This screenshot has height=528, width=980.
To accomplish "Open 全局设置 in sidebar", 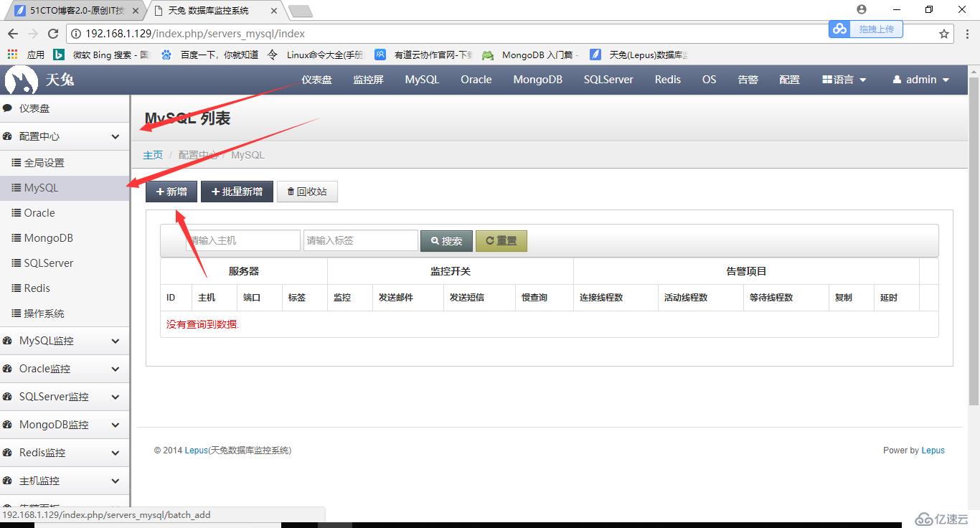I will [x=65, y=163].
